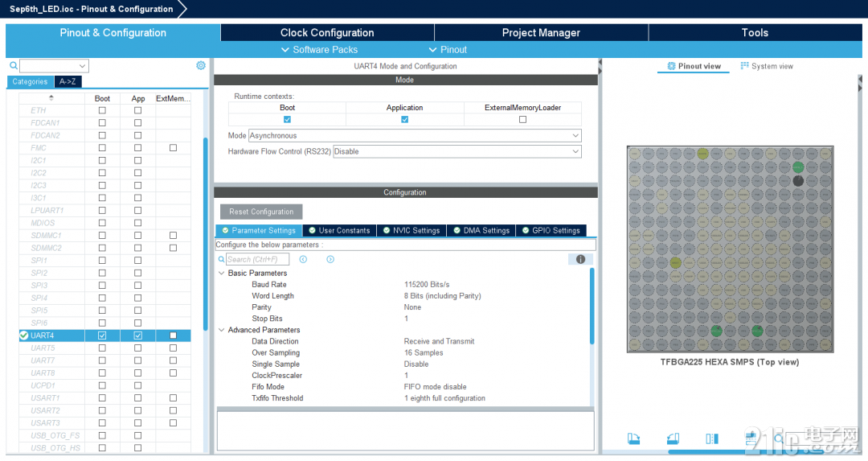Open the NVIC Settings tab
Image resolution: width=868 pixels, height=461 pixels.
coord(411,230)
